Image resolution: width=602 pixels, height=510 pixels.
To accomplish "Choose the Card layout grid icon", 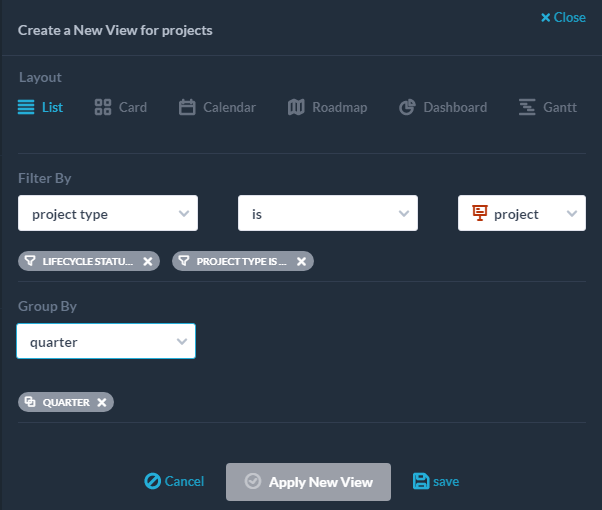I will 103,107.
